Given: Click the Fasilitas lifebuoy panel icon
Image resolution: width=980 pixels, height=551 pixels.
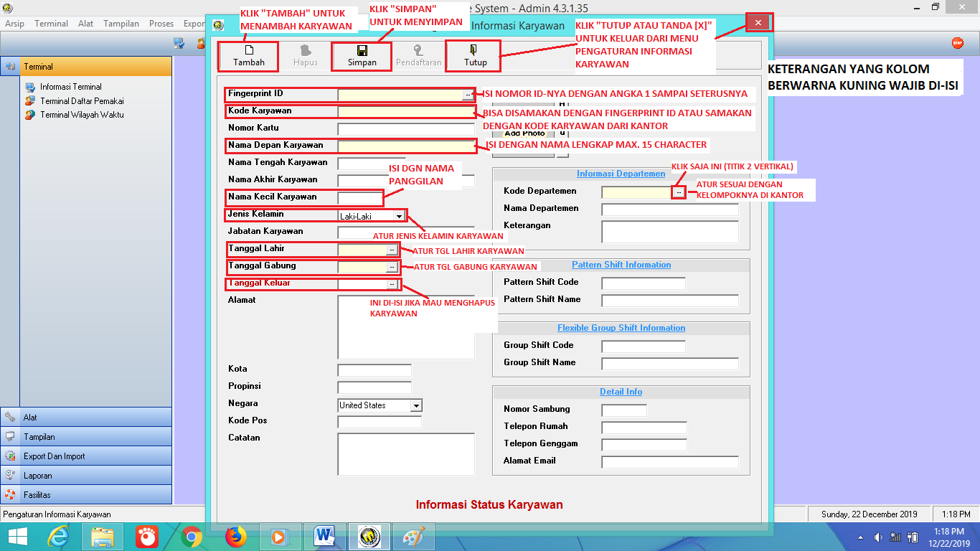Looking at the screenshot, I should (10, 494).
